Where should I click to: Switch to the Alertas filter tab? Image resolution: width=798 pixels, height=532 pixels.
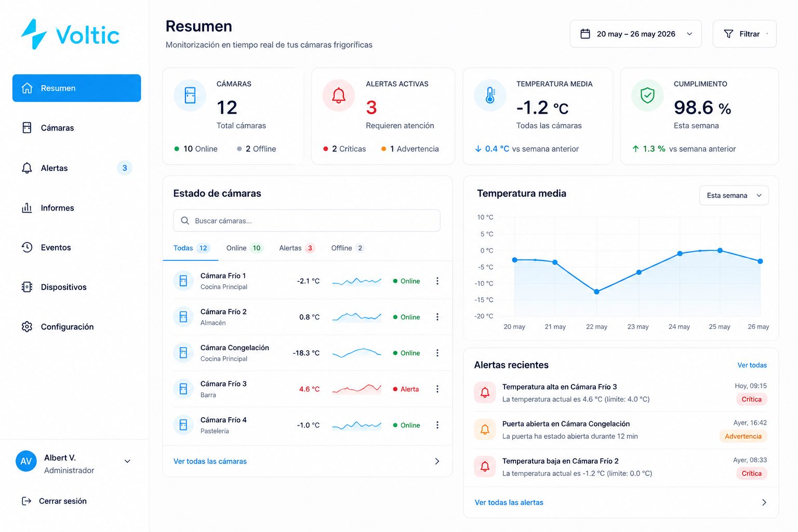(297, 248)
